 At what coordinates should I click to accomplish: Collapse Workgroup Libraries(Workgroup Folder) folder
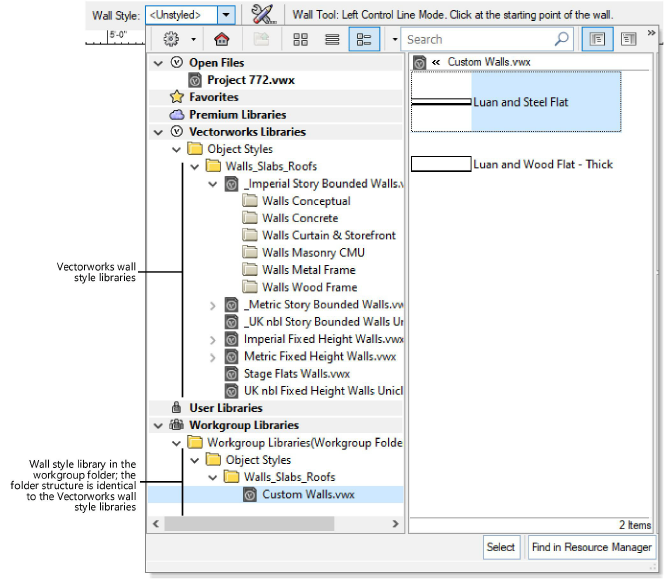(x=177, y=443)
